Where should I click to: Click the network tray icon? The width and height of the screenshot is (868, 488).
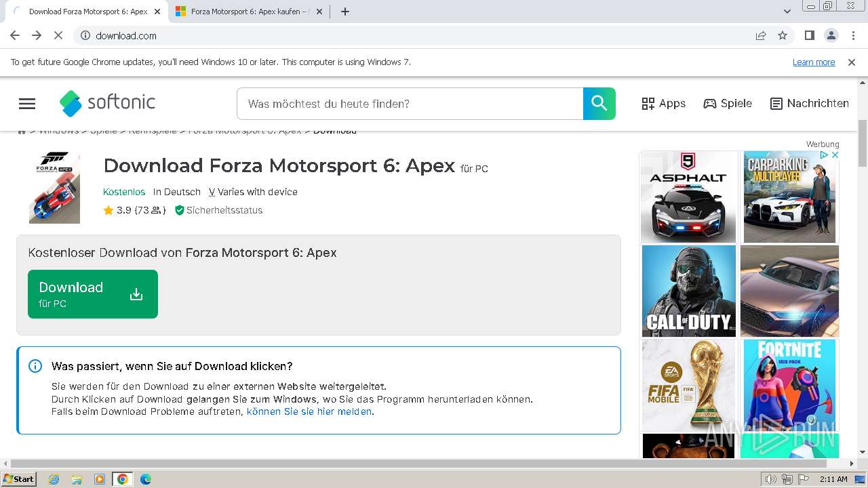click(x=788, y=479)
